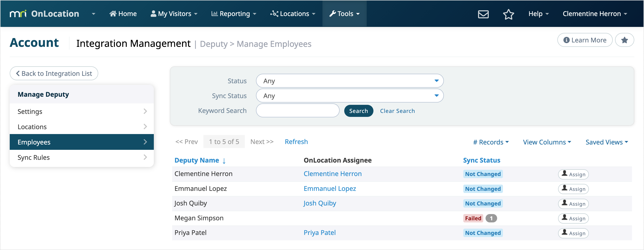Click into the Keyword Search field
Image resolution: width=644 pixels, height=250 pixels.
(x=297, y=111)
